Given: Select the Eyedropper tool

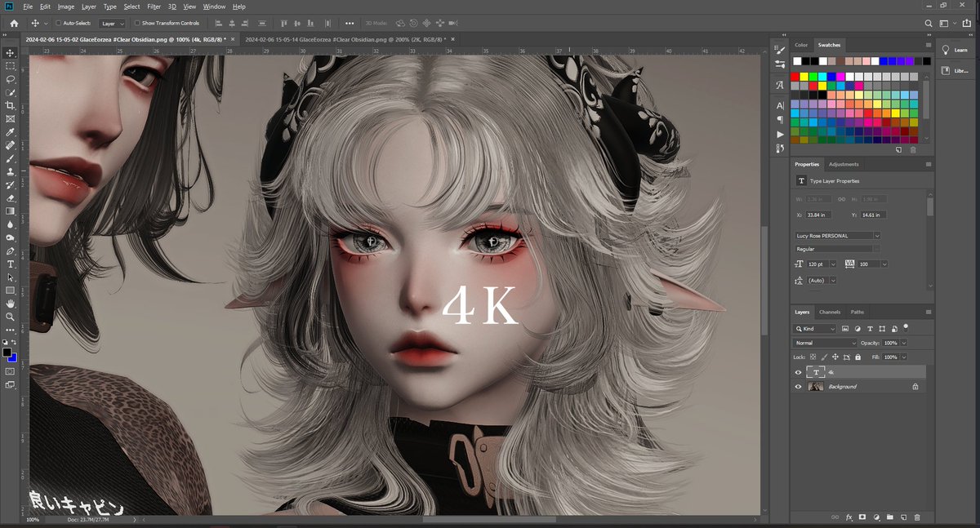Looking at the screenshot, I should (x=10, y=131).
